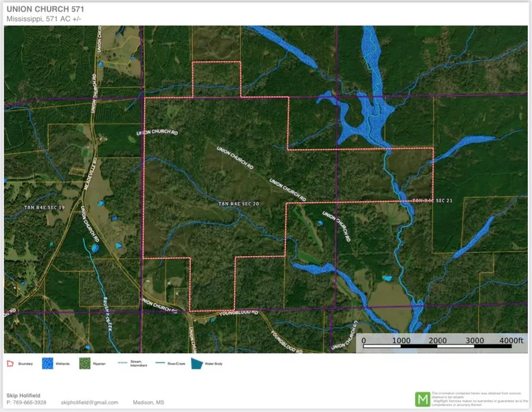The height and width of the screenshot is (412, 532).
Task: Click the 4000ft scale bar label
Action: pyautogui.click(x=511, y=340)
